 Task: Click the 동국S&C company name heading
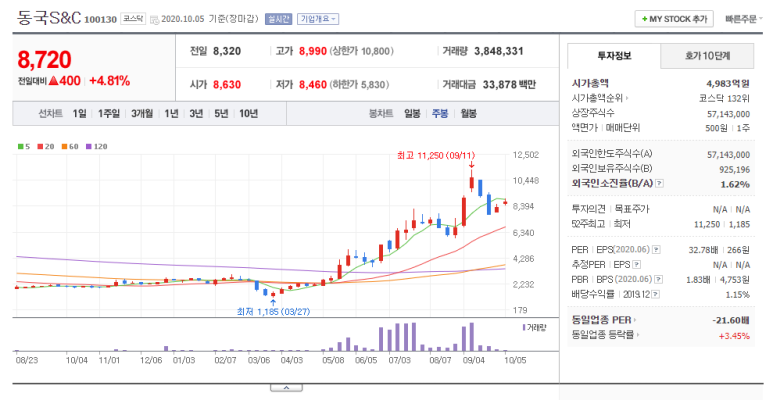pyautogui.click(x=49, y=18)
